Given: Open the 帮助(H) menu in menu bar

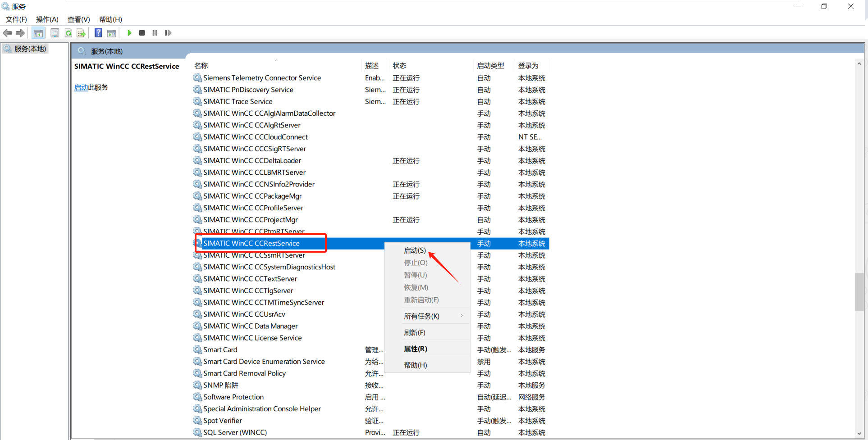Looking at the screenshot, I should [111, 19].
